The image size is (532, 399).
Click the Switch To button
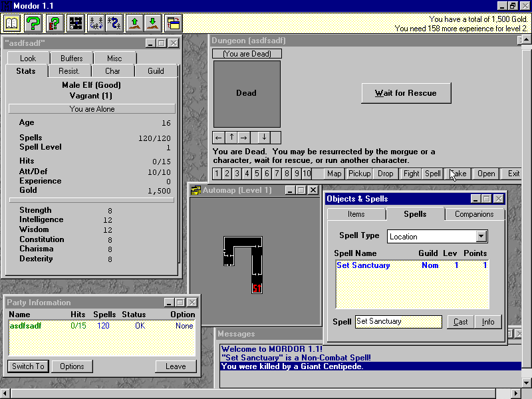[x=28, y=366]
